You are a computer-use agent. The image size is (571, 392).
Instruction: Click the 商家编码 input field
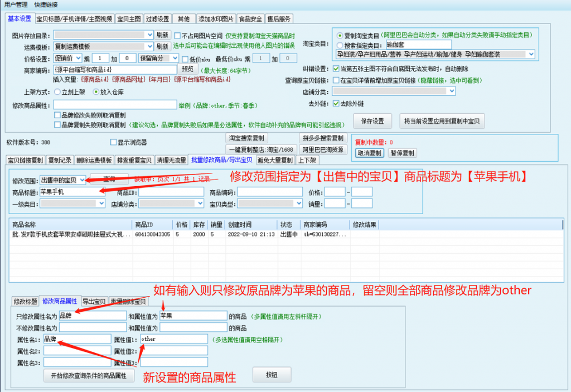pyautogui.click(x=115, y=70)
